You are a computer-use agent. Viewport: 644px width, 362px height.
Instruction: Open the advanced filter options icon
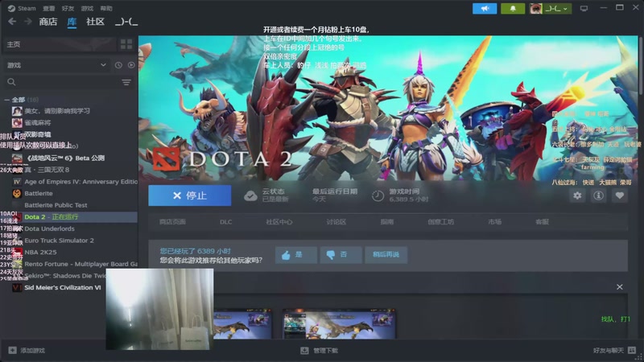tap(126, 83)
